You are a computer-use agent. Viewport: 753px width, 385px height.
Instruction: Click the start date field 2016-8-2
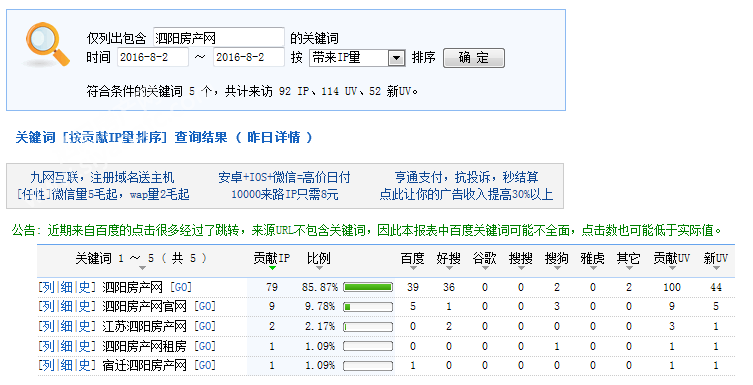pos(153,57)
